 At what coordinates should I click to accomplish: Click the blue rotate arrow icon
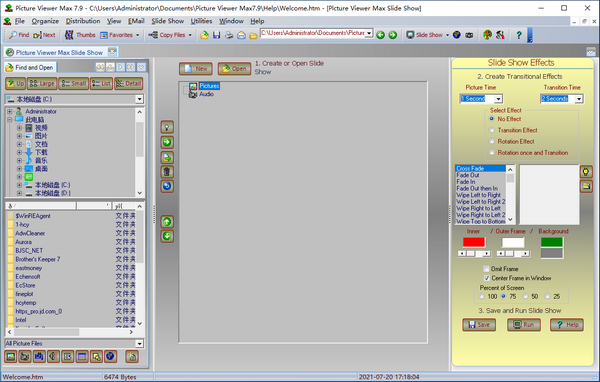coord(167,186)
